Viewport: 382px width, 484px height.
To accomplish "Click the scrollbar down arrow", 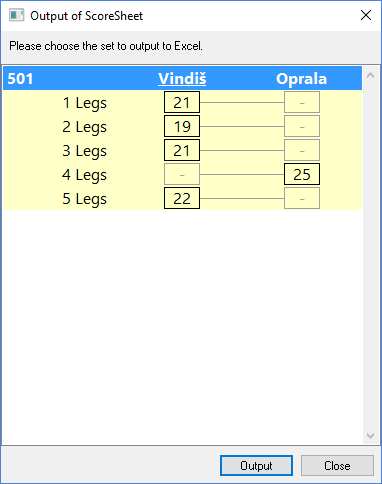I will pyautogui.click(x=370, y=435).
